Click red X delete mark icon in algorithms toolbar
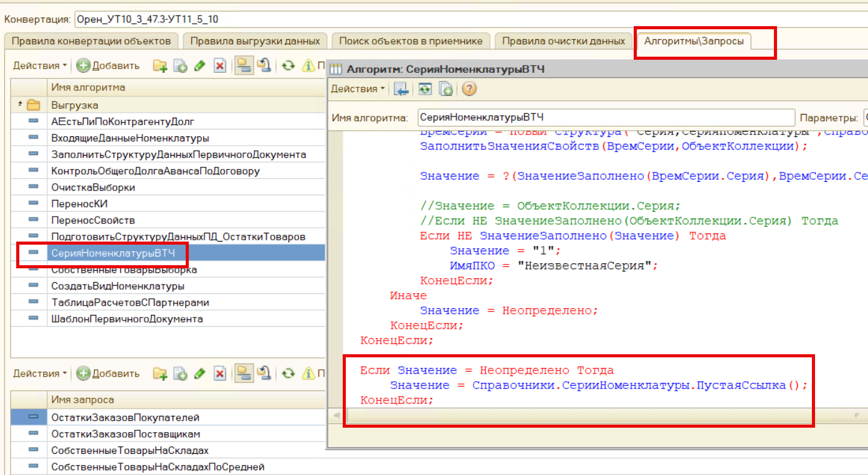Image resolution: width=868 pixels, height=475 pixels. [x=219, y=66]
